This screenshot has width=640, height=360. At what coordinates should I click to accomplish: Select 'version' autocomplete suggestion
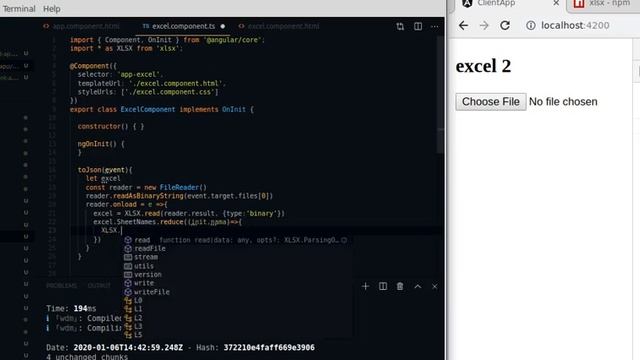pos(238,275)
